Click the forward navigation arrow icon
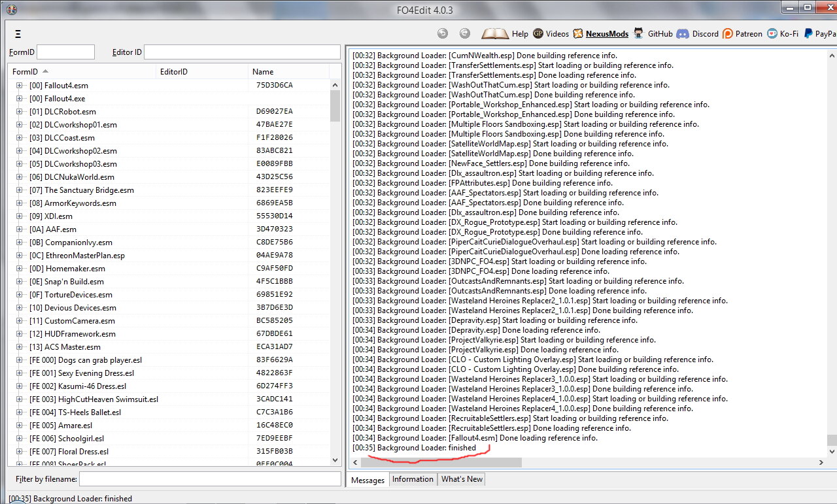Viewport: 837px width, 504px height. 465,33
